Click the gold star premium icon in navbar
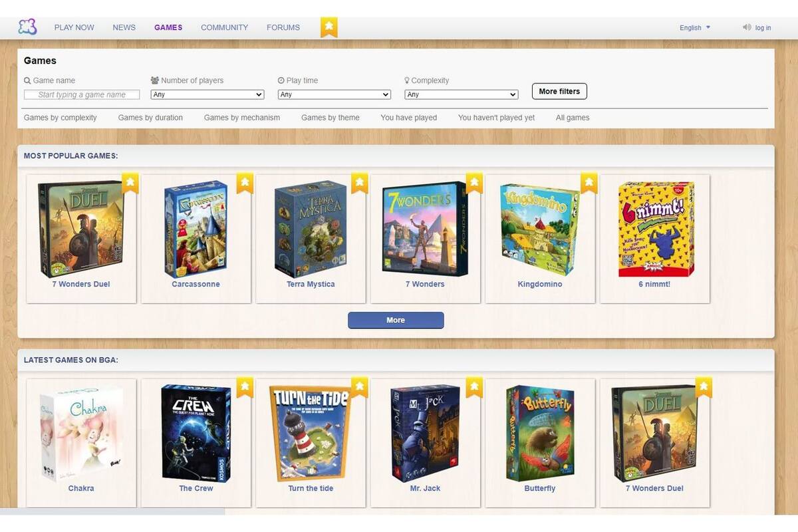Viewport: 798px width, 532px height. (x=329, y=27)
